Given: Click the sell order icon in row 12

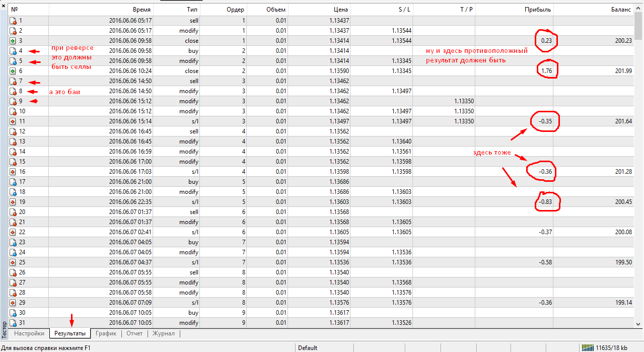Looking at the screenshot, I should (x=13, y=131).
